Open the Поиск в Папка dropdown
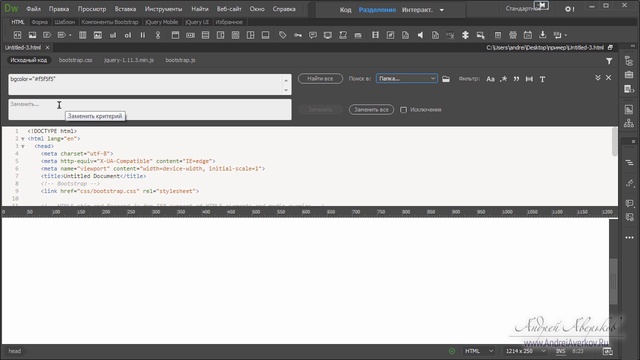This screenshot has width=640, height=360. (407, 78)
